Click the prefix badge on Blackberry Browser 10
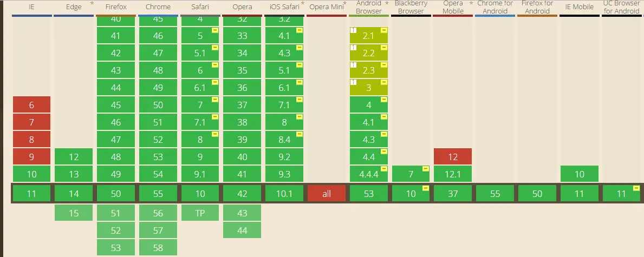This screenshot has width=644, height=257. coord(426,188)
